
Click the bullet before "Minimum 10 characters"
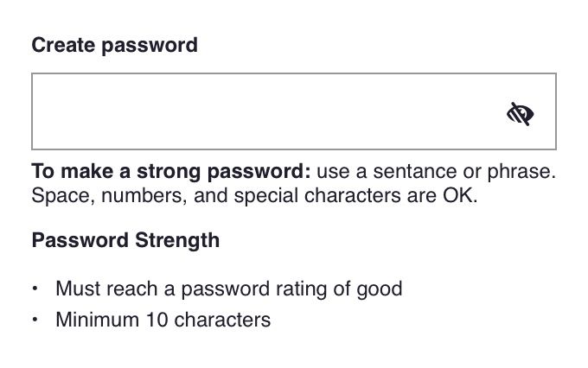[35, 320]
